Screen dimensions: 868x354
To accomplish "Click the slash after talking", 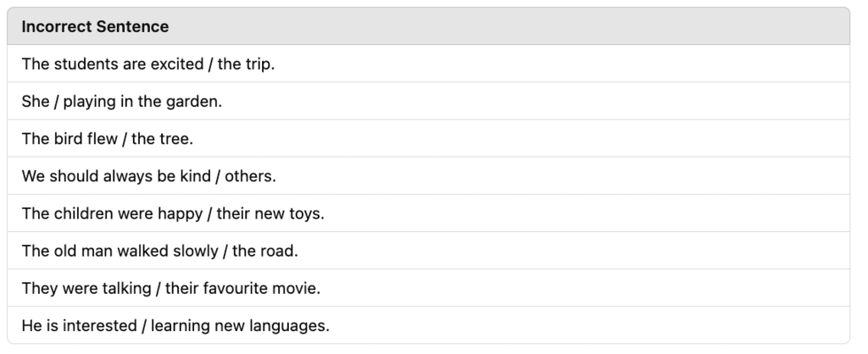I will [x=159, y=288].
